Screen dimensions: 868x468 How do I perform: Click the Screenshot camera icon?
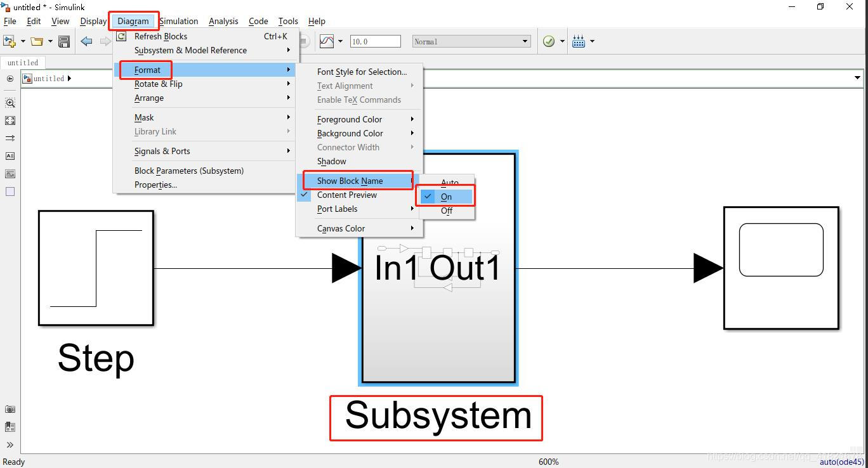[10, 409]
